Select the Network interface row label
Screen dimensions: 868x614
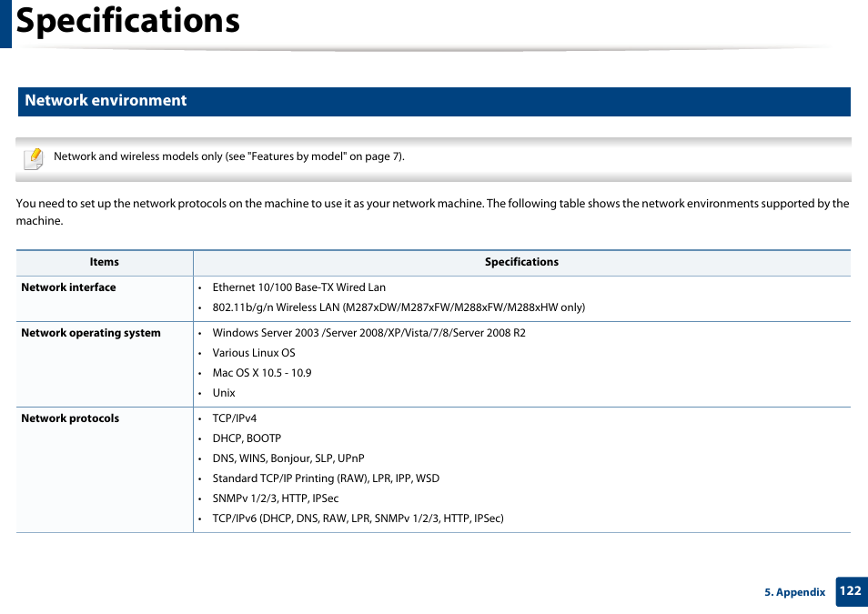68,287
